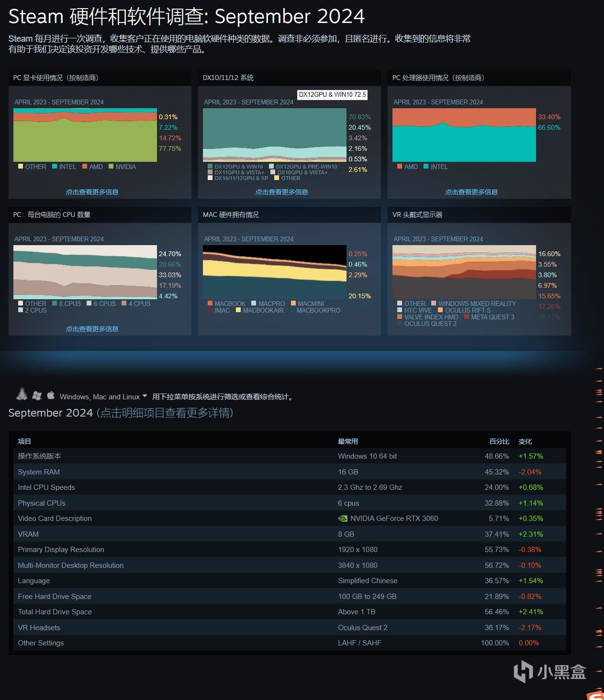Open the Free Hard Drive Space row
This screenshot has width=604, height=700.
[290, 596]
